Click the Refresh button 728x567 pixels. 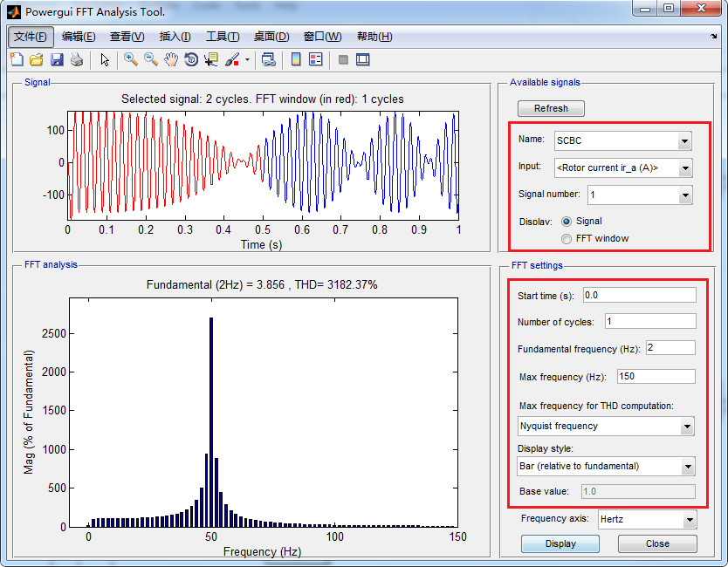pyautogui.click(x=551, y=108)
